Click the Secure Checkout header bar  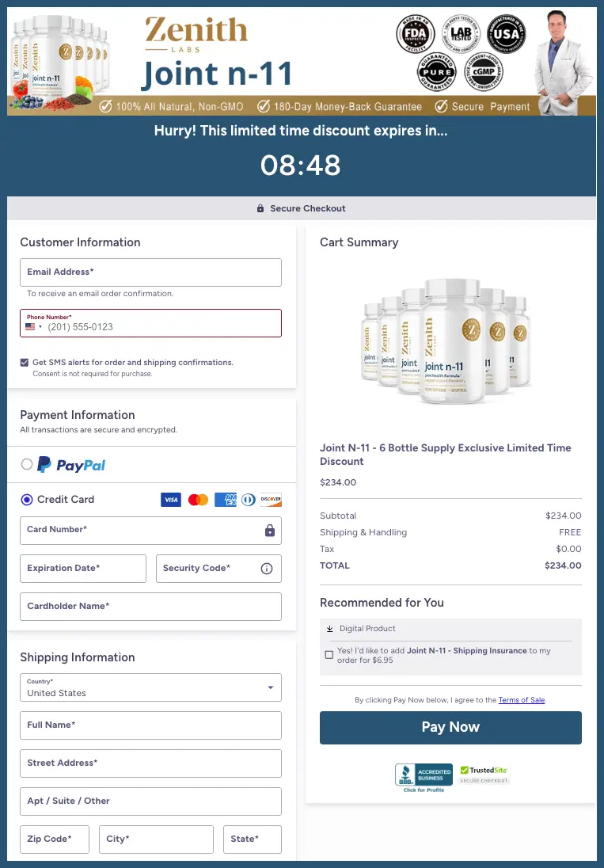302,208
